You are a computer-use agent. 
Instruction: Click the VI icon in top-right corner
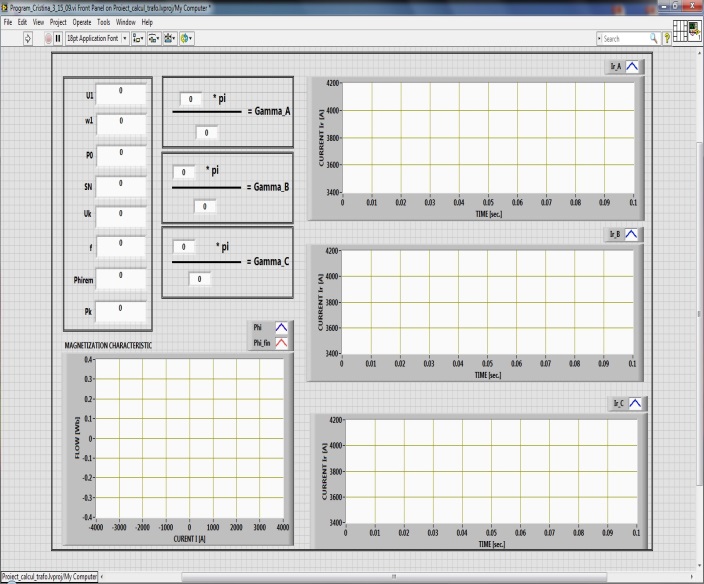694,31
